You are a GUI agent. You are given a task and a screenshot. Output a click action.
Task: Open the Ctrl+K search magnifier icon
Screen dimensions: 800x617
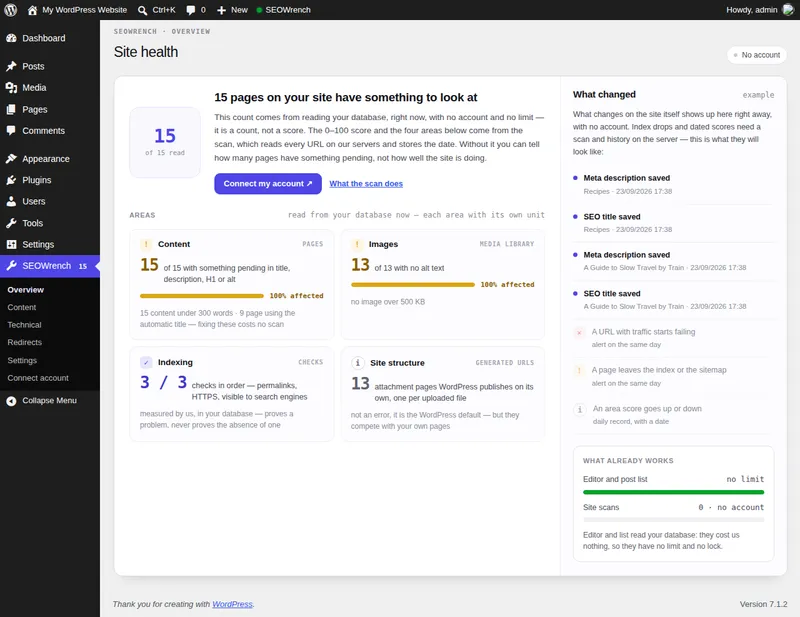142,10
